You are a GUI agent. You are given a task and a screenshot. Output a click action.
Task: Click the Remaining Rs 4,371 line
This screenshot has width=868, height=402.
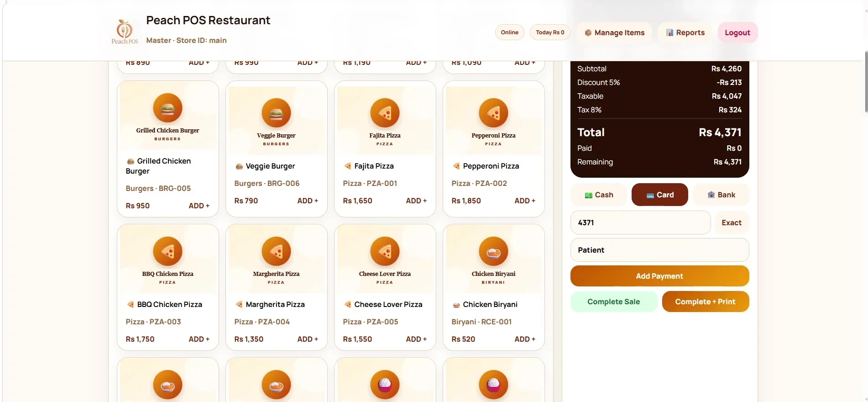pyautogui.click(x=659, y=162)
